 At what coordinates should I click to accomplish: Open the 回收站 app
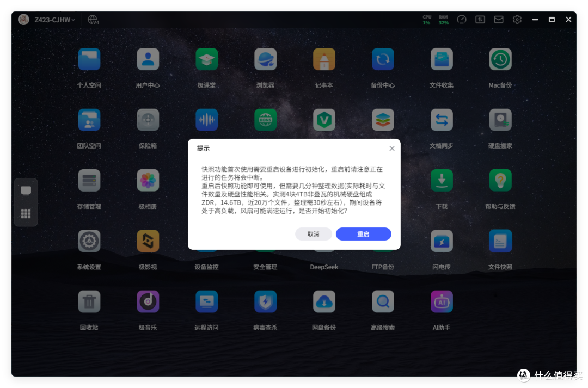pos(89,301)
